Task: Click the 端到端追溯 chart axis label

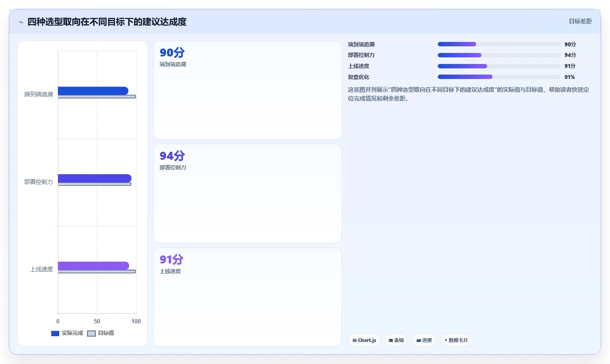Action: coord(38,94)
